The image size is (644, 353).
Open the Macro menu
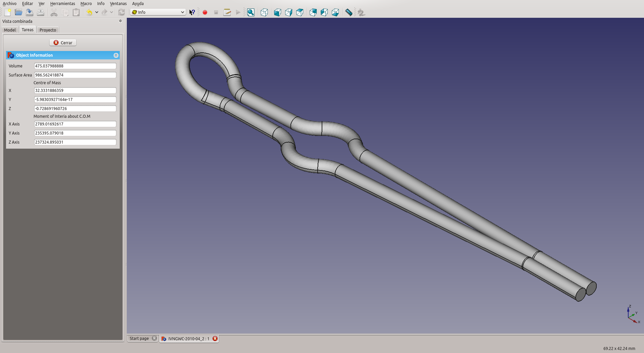[86, 3]
